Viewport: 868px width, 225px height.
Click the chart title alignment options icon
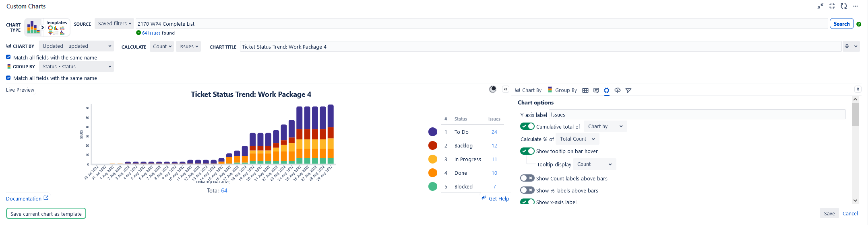click(x=847, y=47)
